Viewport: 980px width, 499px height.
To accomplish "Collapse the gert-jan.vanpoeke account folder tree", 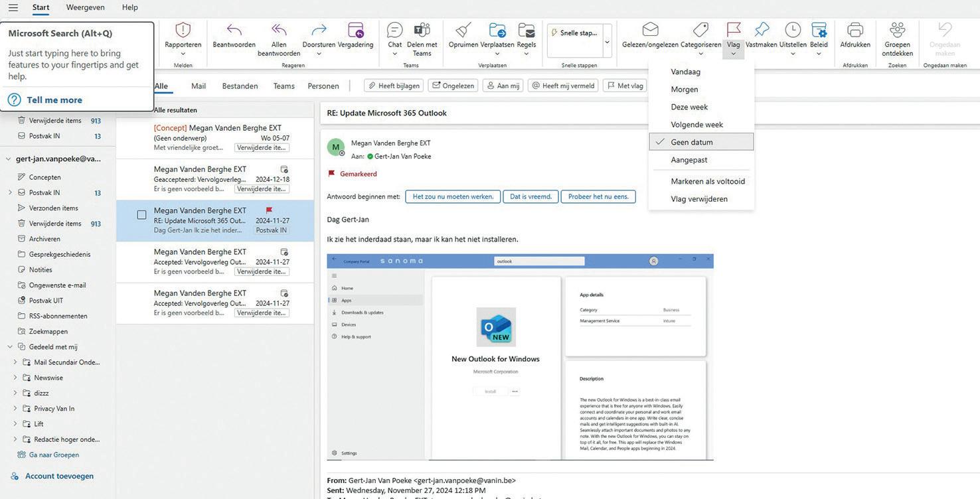I will [x=9, y=159].
